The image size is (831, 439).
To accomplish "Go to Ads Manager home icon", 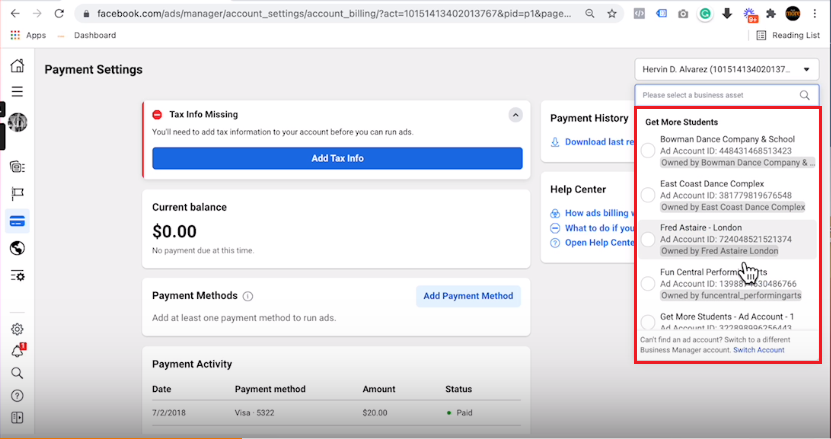I will click(17, 65).
